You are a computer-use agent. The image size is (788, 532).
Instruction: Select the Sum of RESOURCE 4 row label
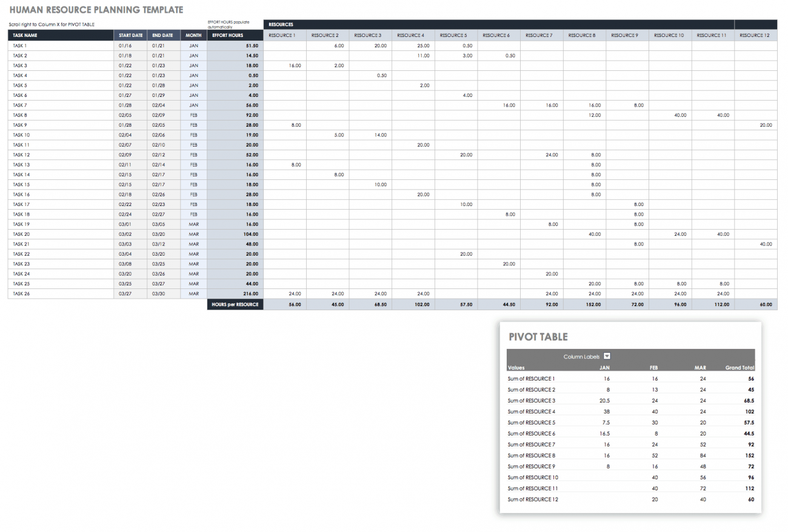[531, 411]
